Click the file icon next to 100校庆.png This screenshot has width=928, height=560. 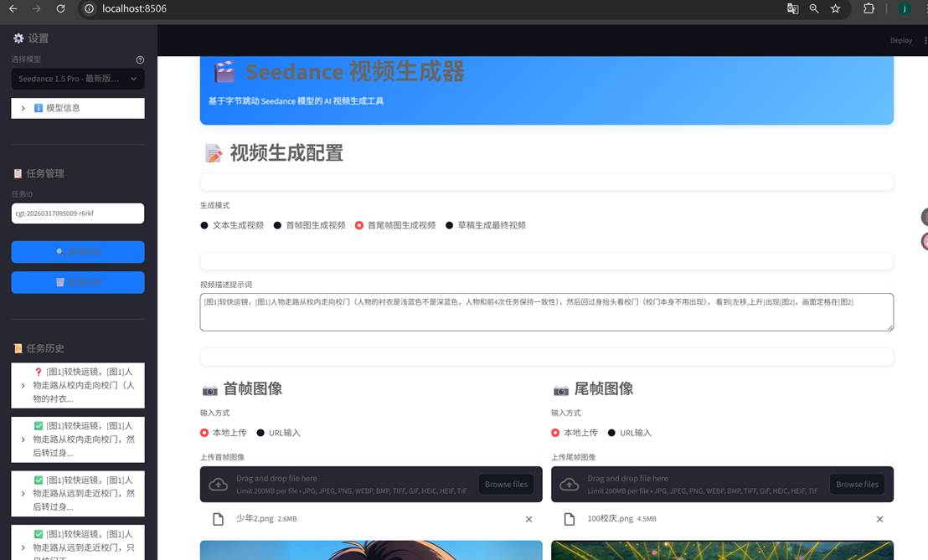click(570, 519)
